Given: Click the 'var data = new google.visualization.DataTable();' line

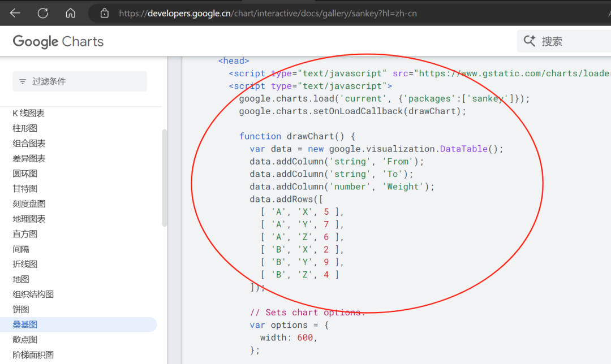Looking at the screenshot, I should click(x=376, y=149).
